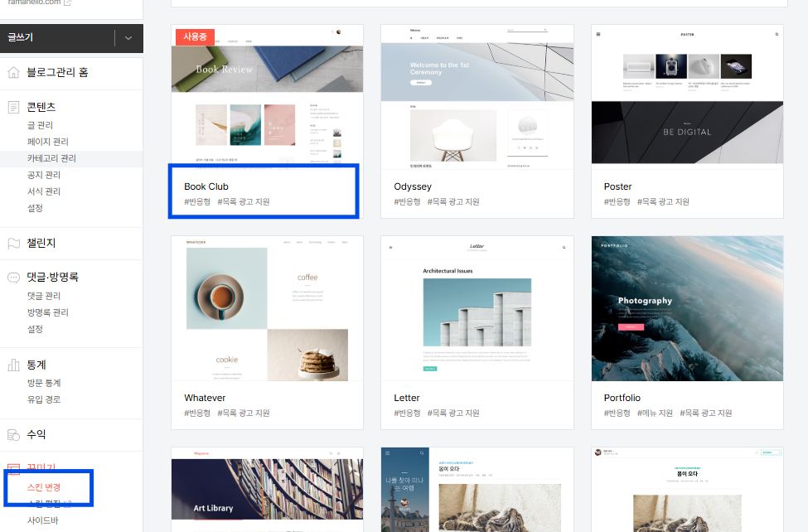Open the 챌린지 menu
Viewport: 808px width, 532px height.
click(x=41, y=244)
